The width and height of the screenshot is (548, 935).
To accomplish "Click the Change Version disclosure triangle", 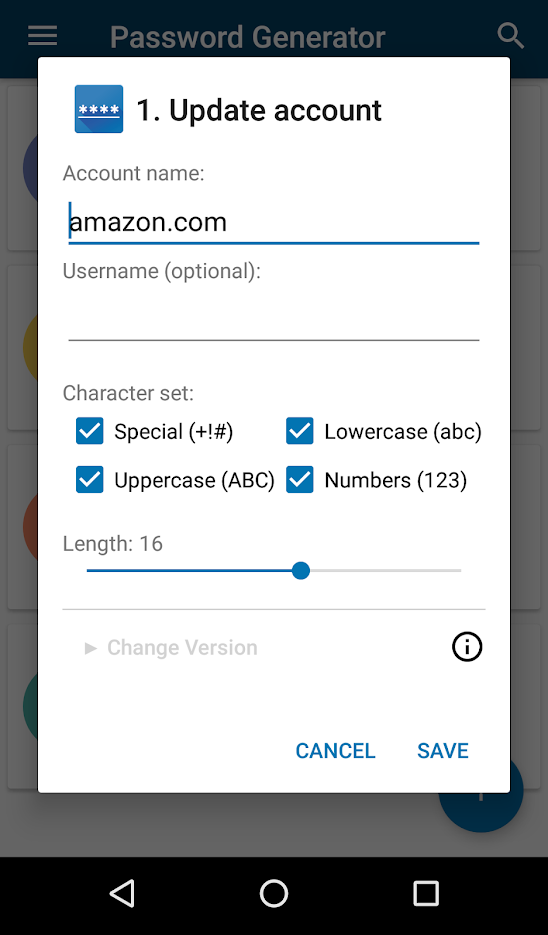I will (91, 648).
